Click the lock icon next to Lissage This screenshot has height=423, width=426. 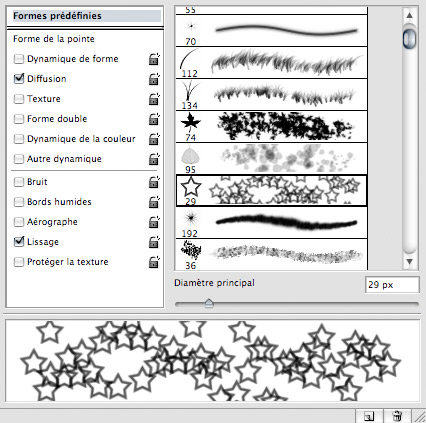point(154,242)
